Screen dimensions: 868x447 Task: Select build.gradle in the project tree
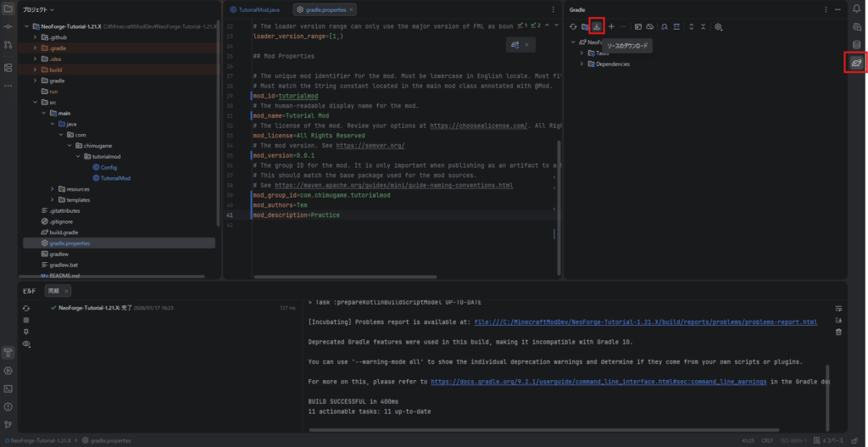click(64, 232)
